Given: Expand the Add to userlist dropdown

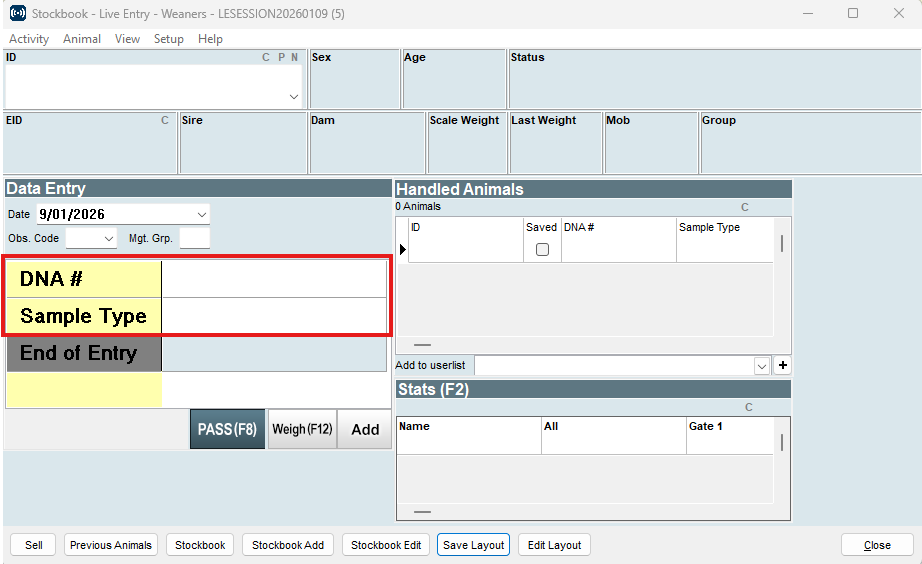Looking at the screenshot, I should pos(762,366).
